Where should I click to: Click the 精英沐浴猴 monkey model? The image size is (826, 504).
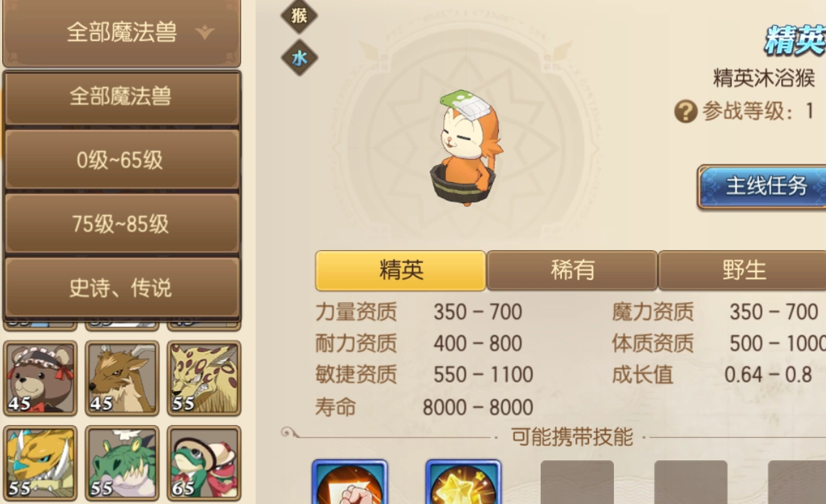466,149
